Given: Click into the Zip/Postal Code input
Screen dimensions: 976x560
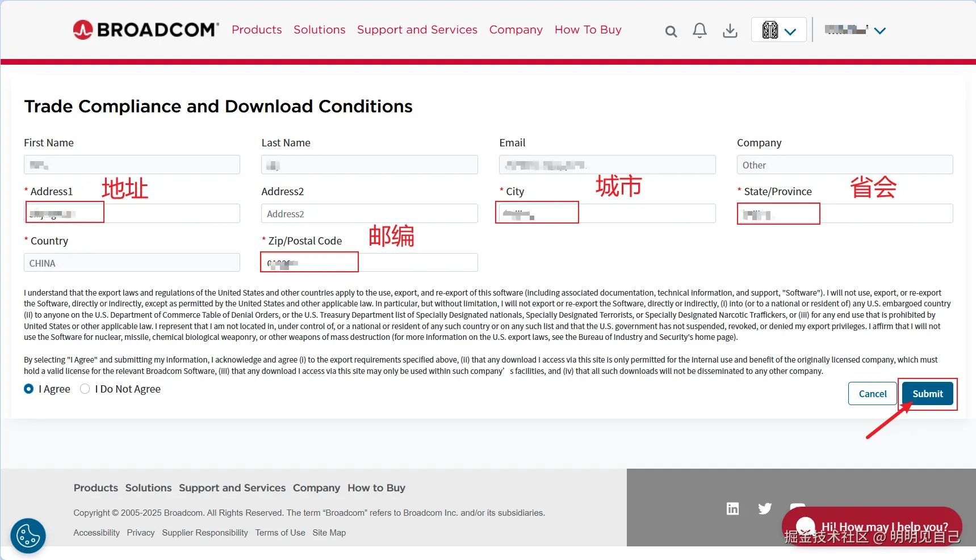Looking at the screenshot, I should pos(370,263).
